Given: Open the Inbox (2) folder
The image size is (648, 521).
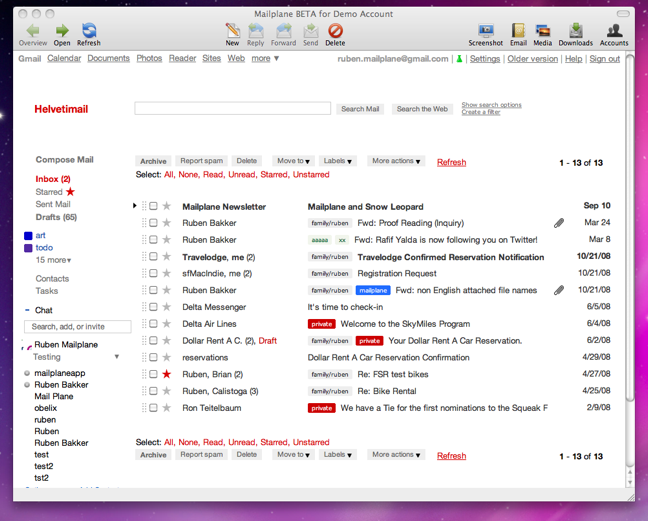Looking at the screenshot, I should coord(53,179).
